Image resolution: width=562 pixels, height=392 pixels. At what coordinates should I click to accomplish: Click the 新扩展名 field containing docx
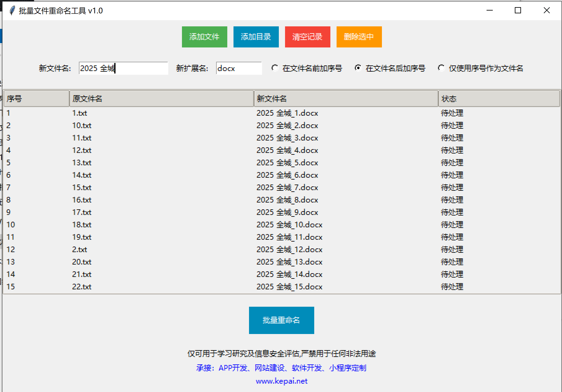(x=238, y=68)
